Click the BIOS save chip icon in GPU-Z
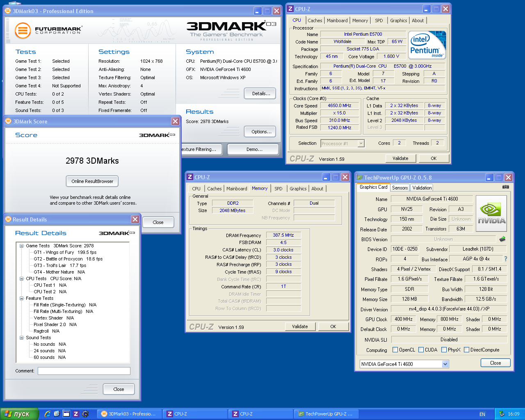525x420 pixels. 502,239
